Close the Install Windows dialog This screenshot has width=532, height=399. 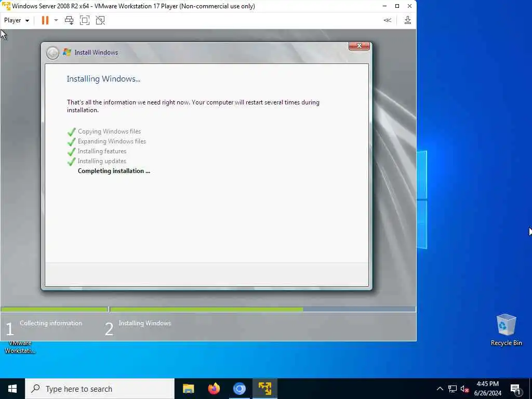point(359,46)
